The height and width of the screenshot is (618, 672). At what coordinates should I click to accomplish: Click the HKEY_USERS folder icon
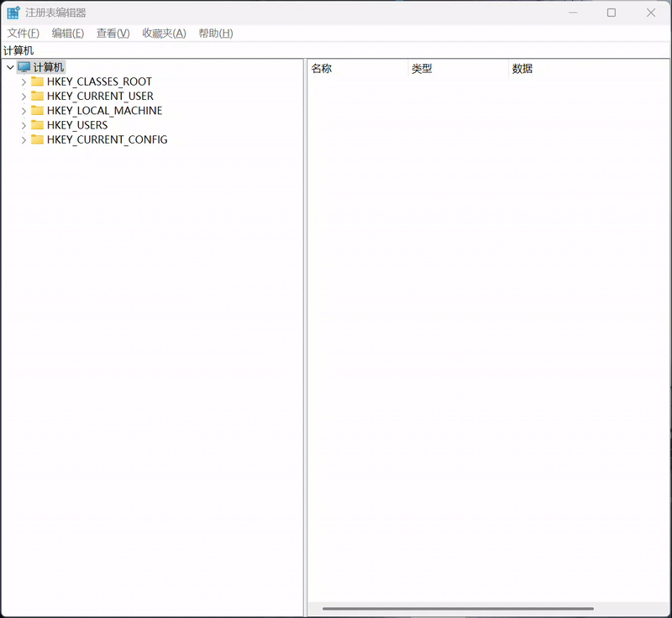coord(37,125)
